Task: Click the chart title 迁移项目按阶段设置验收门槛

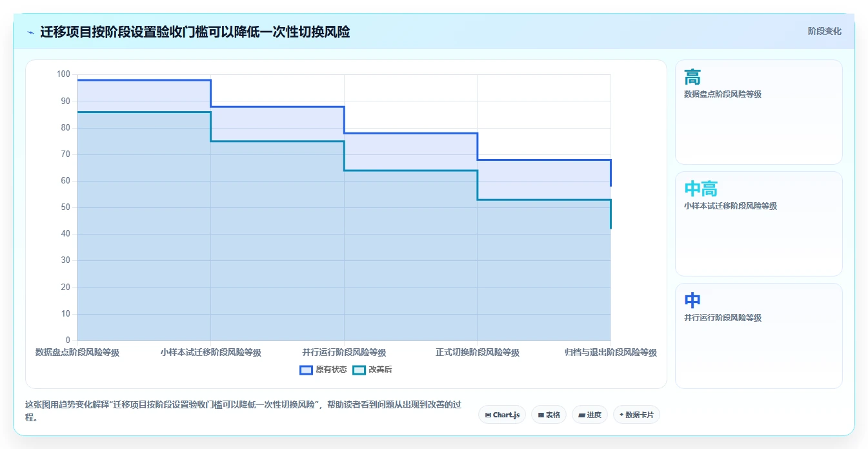Action: pos(195,32)
